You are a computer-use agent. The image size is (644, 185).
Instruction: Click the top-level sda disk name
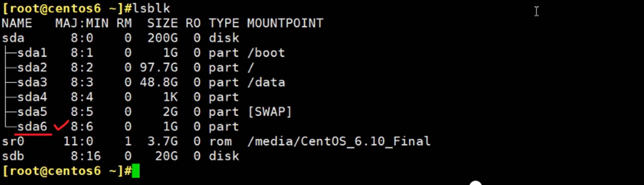[13, 38]
